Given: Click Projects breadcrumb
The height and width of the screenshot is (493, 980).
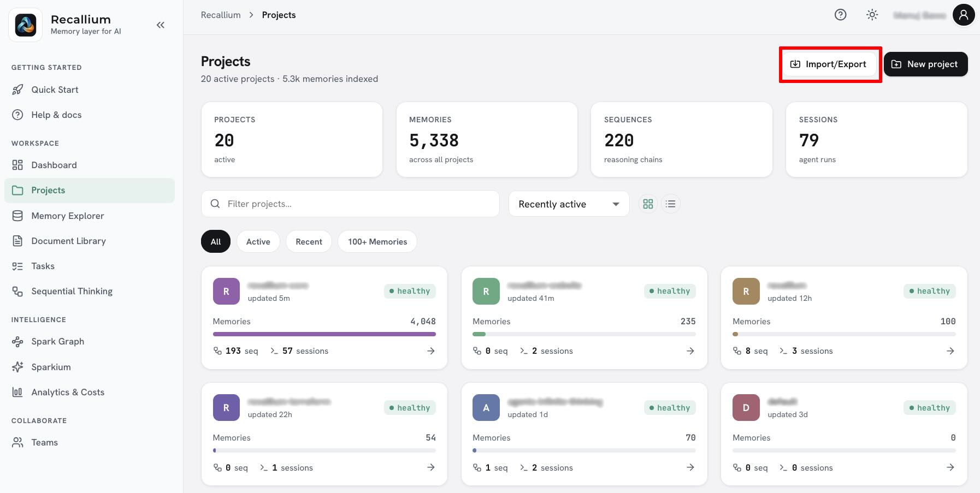Looking at the screenshot, I should pos(279,15).
